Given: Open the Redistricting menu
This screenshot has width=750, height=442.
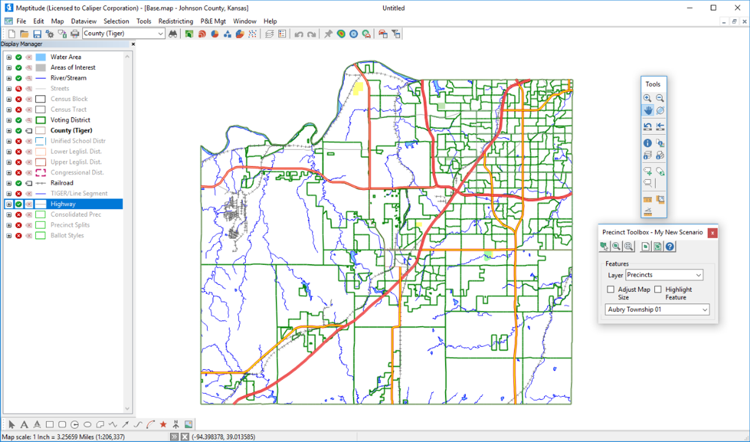Looking at the screenshot, I should pos(176,21).
